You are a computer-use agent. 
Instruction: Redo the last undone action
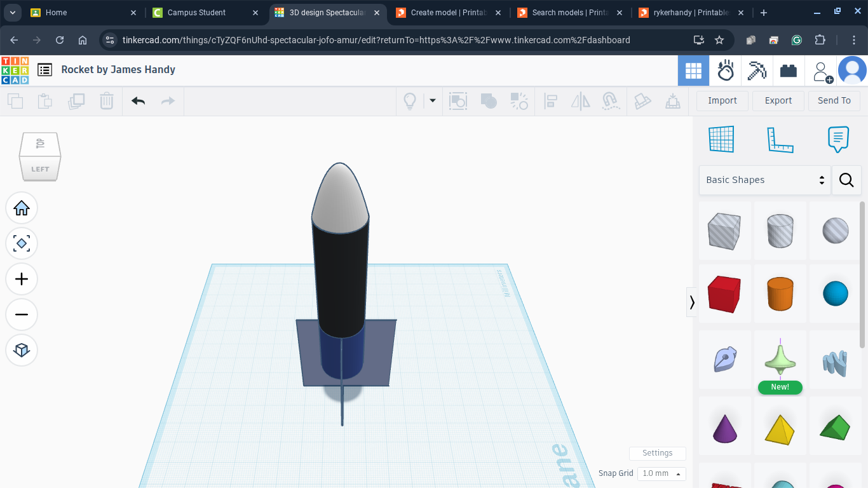point(168,100)
